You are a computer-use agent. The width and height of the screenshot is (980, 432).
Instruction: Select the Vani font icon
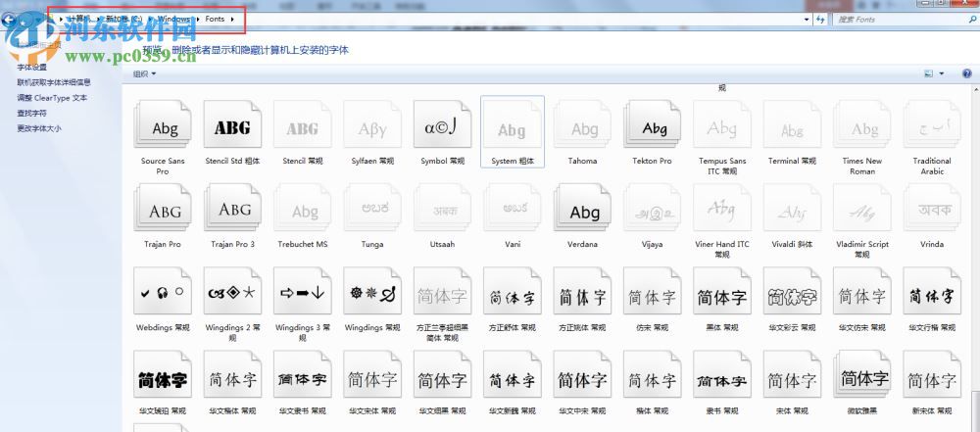513,208
